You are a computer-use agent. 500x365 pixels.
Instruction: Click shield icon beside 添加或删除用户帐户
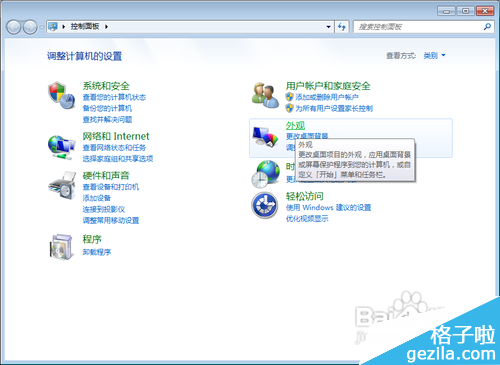[289, 97]
